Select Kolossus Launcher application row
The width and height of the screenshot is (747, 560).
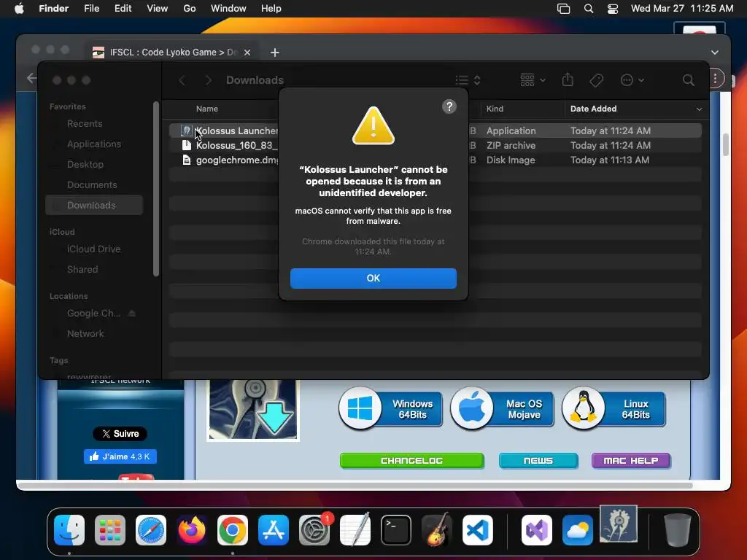coord(435,131)
